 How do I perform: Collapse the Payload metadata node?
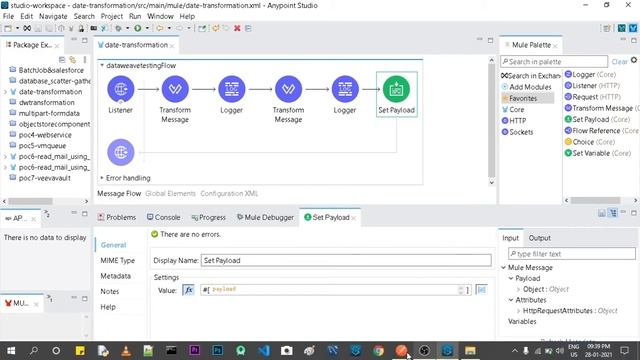[511, 278]
